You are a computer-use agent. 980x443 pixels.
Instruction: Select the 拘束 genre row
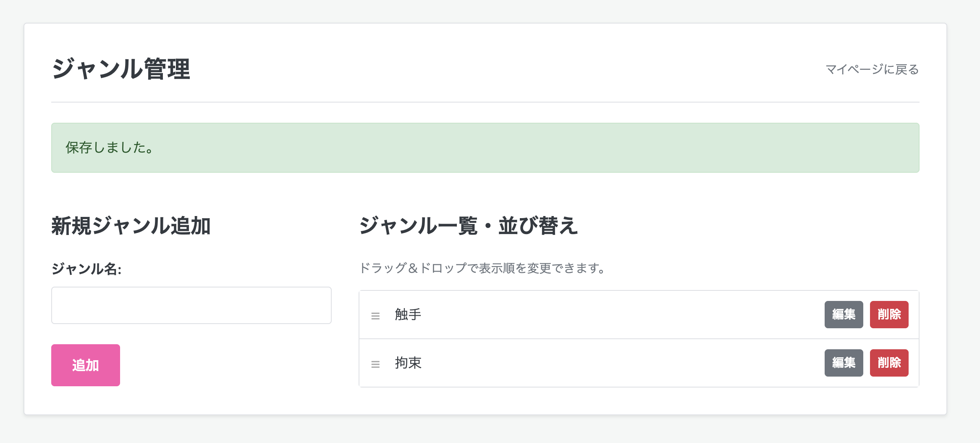tap(588, 363)
